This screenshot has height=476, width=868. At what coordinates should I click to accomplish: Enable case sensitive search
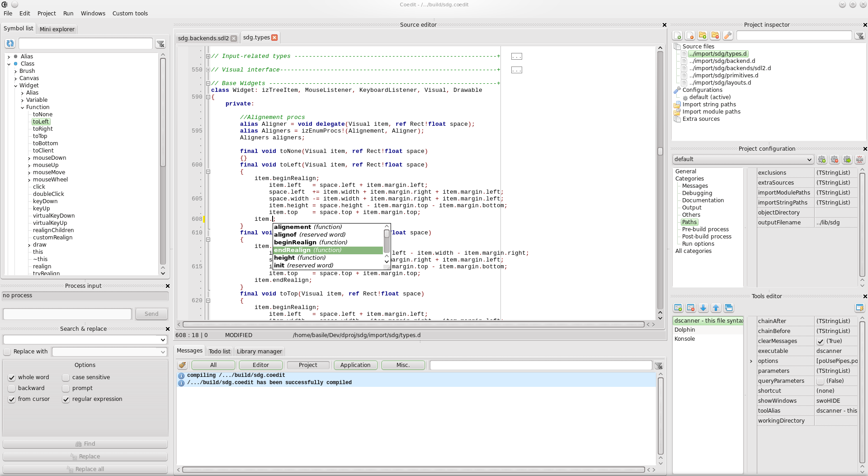[x=66, y=377]
